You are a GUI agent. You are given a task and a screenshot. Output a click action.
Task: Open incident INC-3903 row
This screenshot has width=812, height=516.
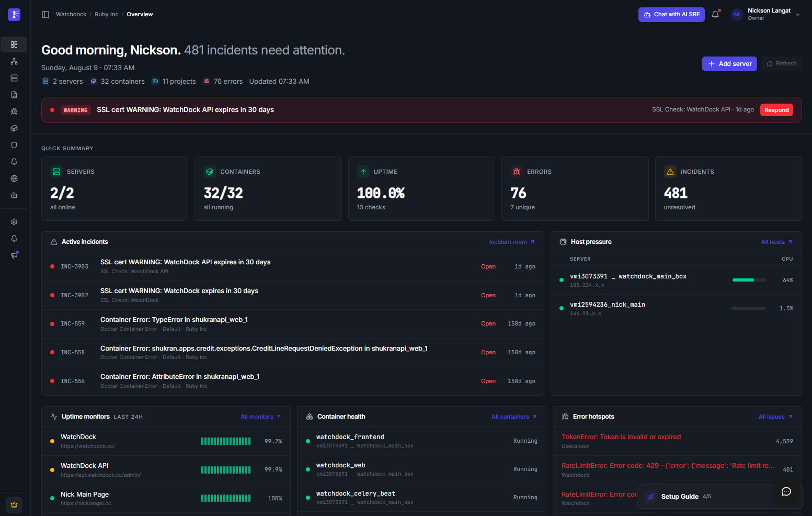point(293,266)
